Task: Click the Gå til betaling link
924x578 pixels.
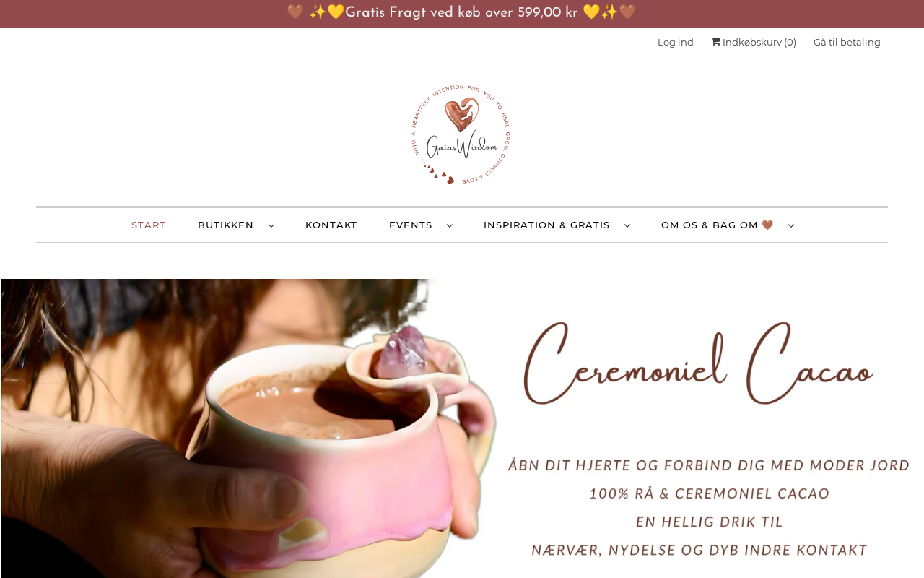Action: point(847,42)
